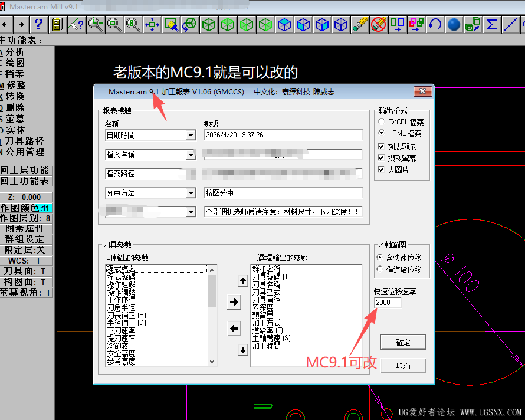Toggle the 大圖片 checkbox
Screen dimensions: 525x420
click(381, 169)
